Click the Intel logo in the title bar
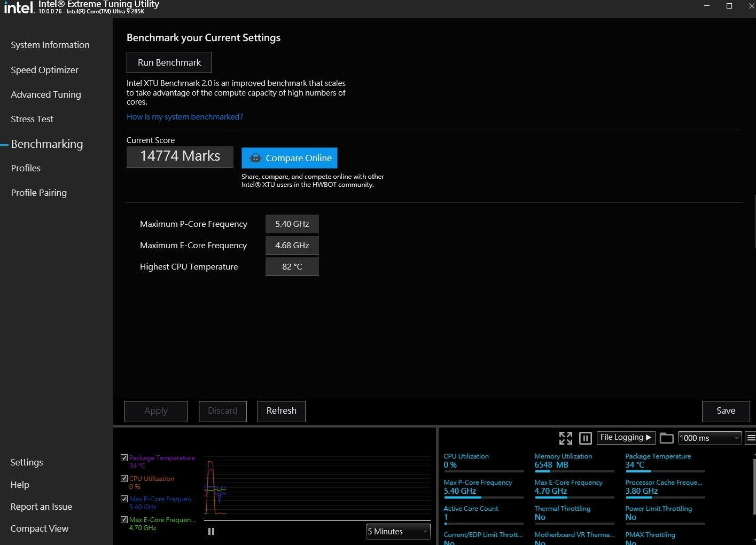756x545 pixels. click(x=19, y=7)
